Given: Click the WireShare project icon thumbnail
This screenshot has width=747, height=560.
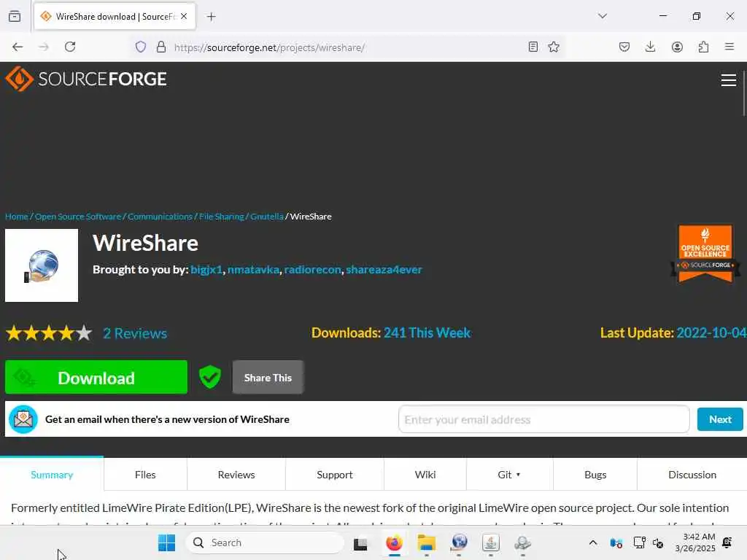Looking at the screenshot, I should click(42, 265).
